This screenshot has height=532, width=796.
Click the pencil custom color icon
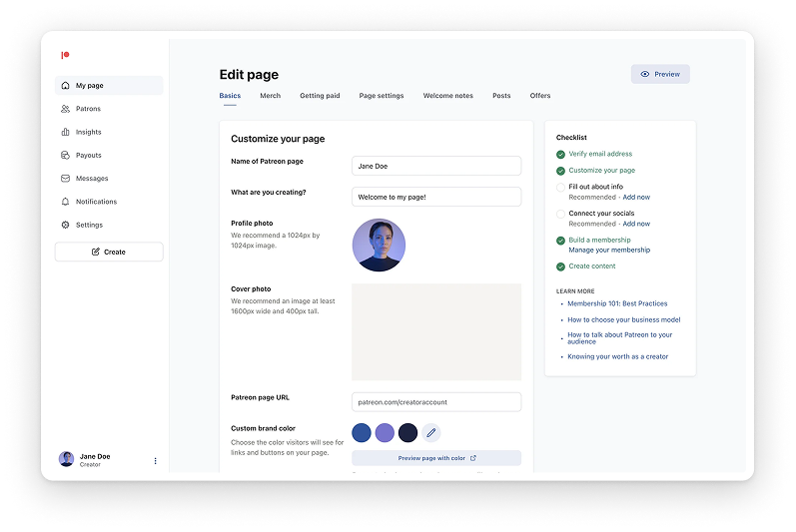431,432
